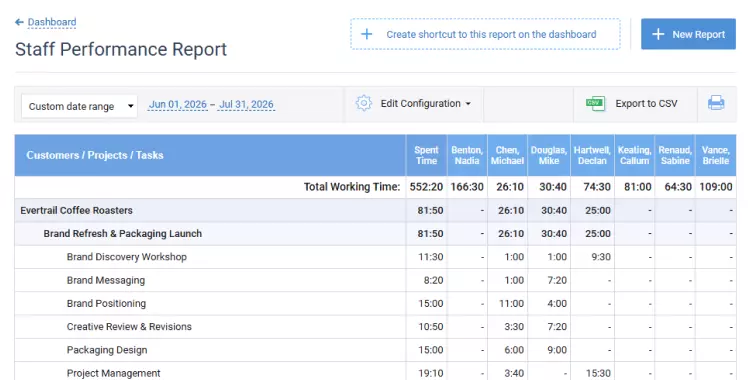750x380 pixels.
Task: Click the back arrow icon beside Dashboard
Action: (19, 22)
